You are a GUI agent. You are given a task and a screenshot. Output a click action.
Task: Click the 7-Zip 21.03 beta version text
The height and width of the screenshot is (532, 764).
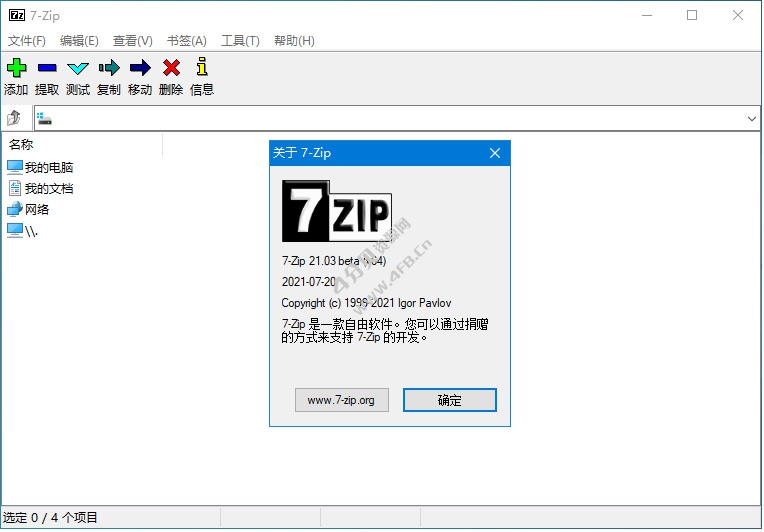click(x=334, y=261)
